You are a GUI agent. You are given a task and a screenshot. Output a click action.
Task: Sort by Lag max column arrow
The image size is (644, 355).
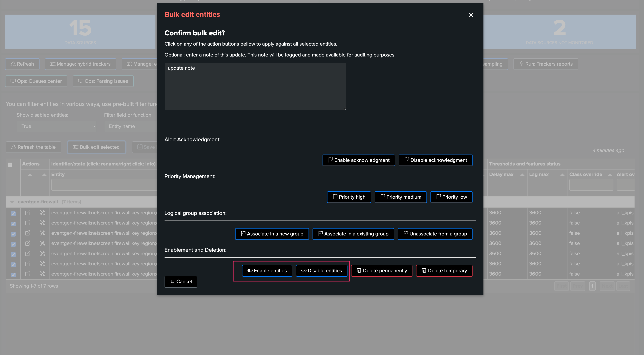[562, 175]
